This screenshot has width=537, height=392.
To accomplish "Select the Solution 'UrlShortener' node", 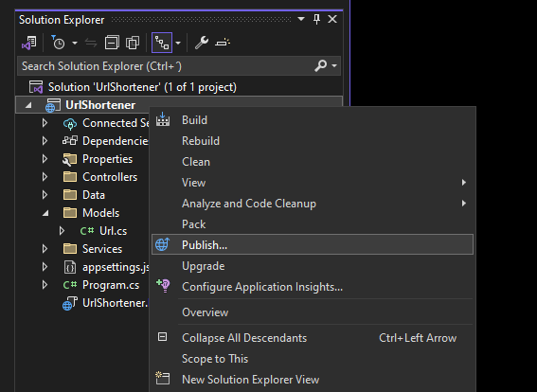I will [x=142, y=87].
